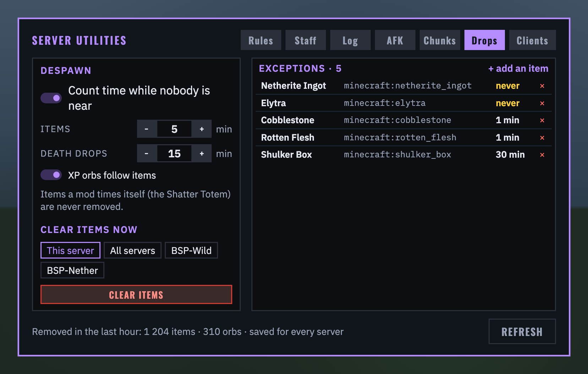588x374 pixels.
Task: Click the Shulker Box 30 min duration
Action: tap(510, 155)
